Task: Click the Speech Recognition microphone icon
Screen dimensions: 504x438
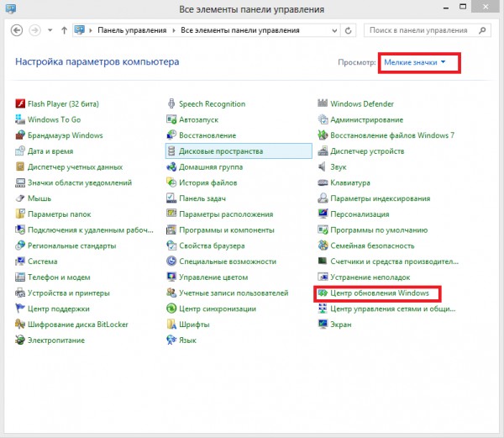Action: [x=171, y=104]
